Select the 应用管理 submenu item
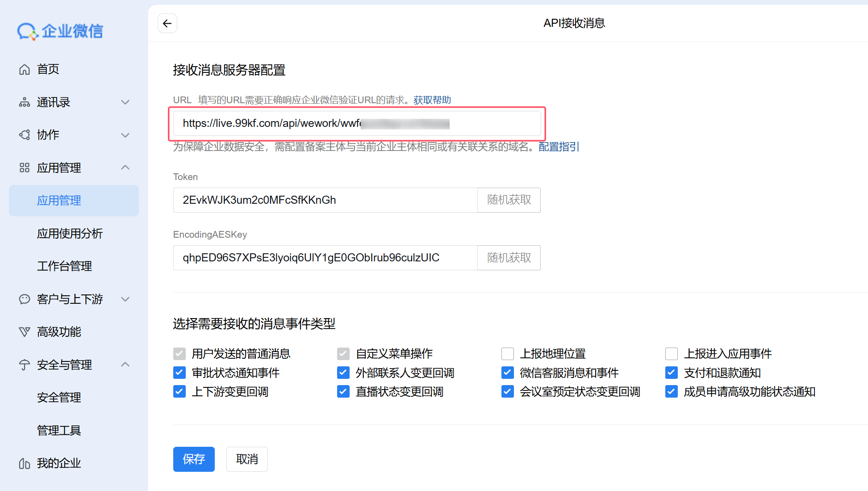Screen dimensions: 868x491 [x=74, y=201]
